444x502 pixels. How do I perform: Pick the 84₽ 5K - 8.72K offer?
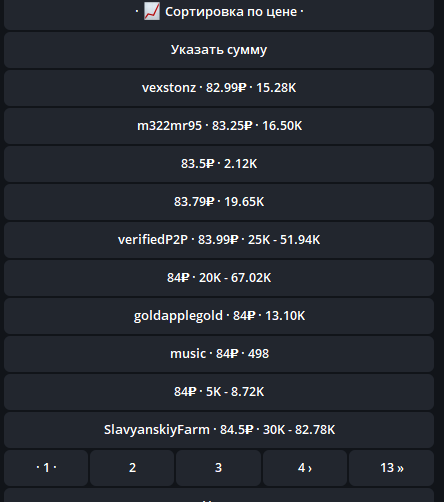point(219,392)
